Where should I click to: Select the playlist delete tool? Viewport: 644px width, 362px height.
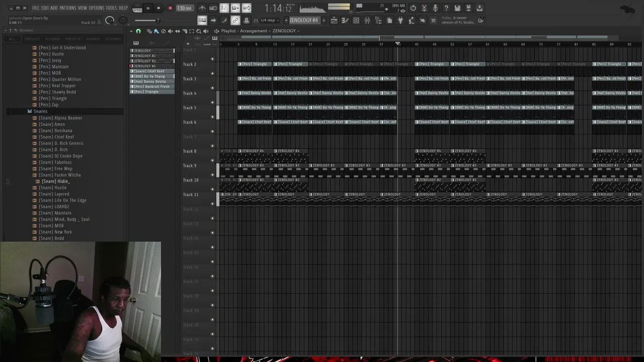(x=163, y=31)
